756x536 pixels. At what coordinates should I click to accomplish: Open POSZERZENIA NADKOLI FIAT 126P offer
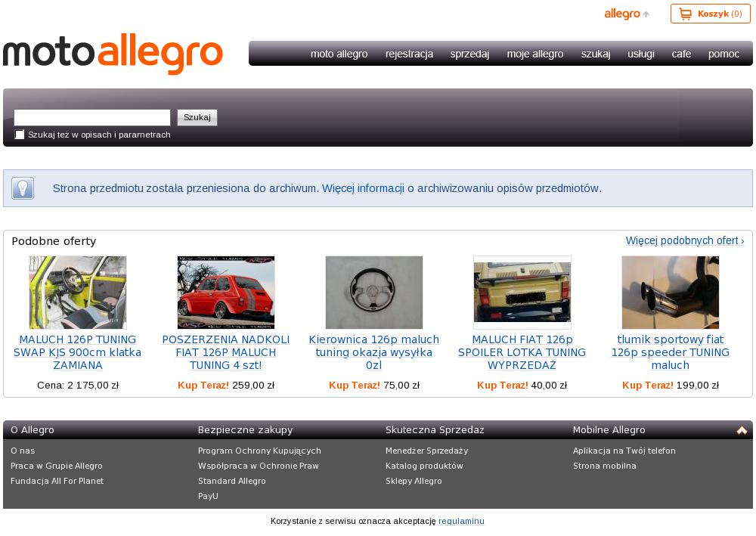tap(226, 352)
